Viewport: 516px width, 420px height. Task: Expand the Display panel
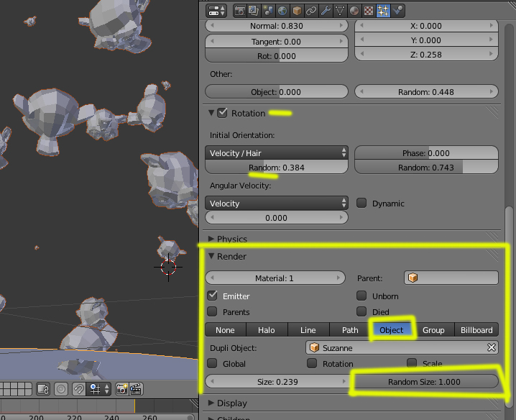[x=211, y=403]
